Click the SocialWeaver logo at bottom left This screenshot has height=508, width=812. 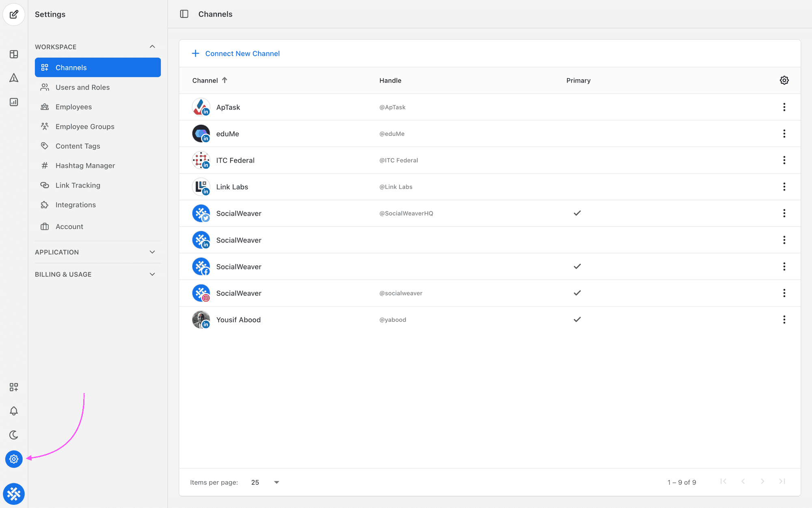tap(14, 494)
